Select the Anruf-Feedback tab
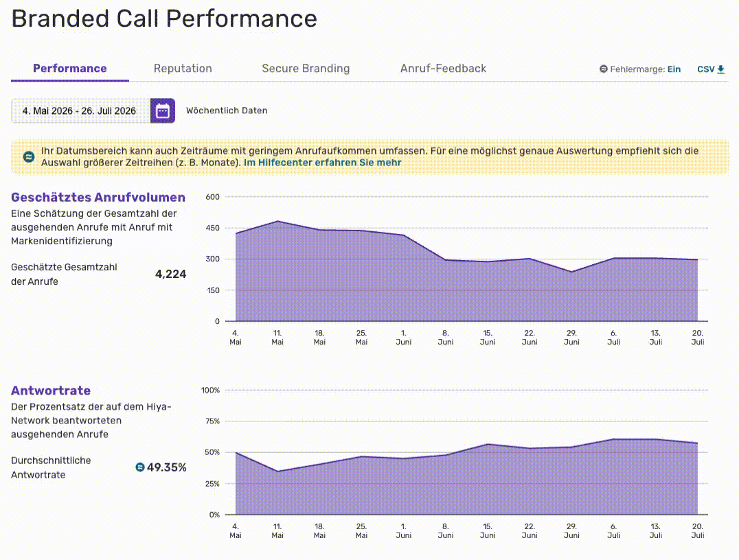The width and height of the screenshot is (739, 560). click(x=444, y=69)
